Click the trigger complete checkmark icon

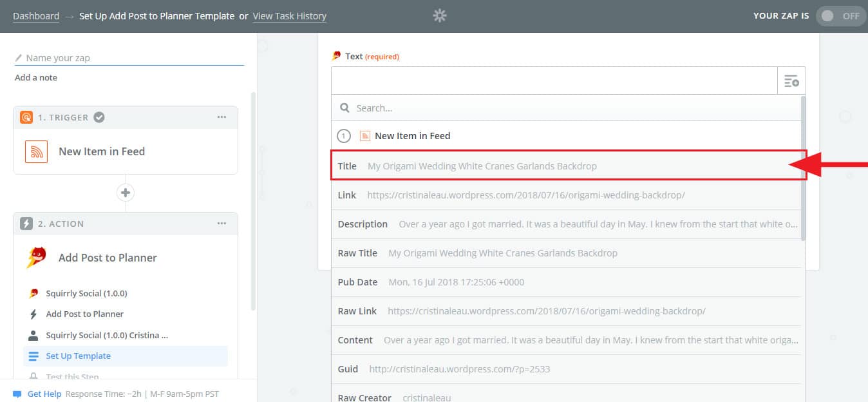(99, 117)
